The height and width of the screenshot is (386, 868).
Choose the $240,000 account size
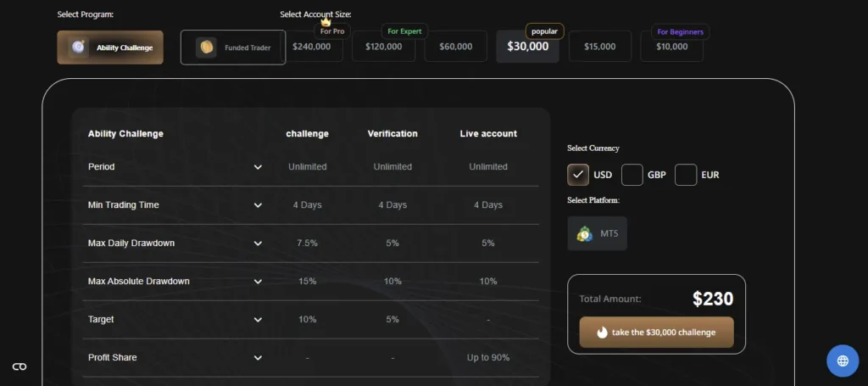point(314,47)
